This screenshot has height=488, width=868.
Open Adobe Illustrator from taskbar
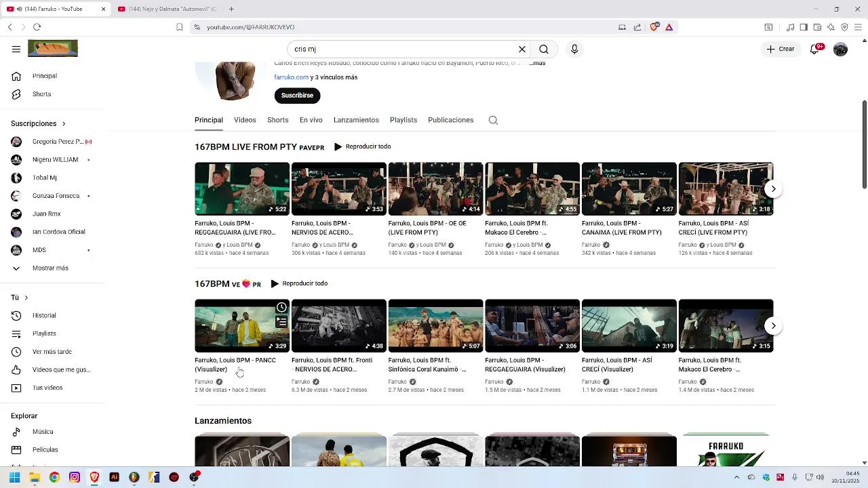[x=114, y=477]
